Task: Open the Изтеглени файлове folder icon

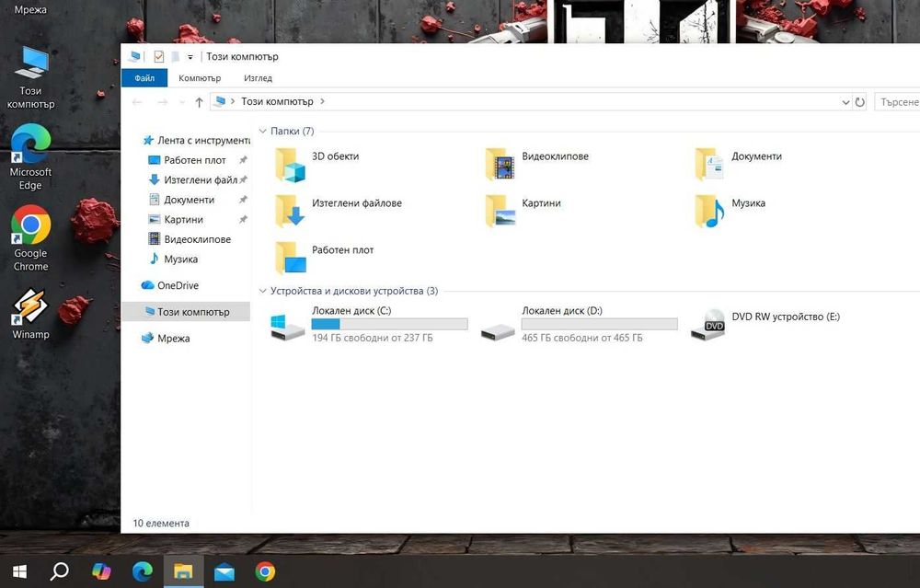Action: point(290,212)
